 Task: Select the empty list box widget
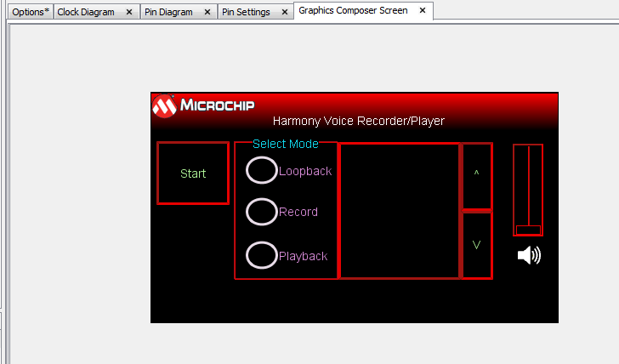400,211
